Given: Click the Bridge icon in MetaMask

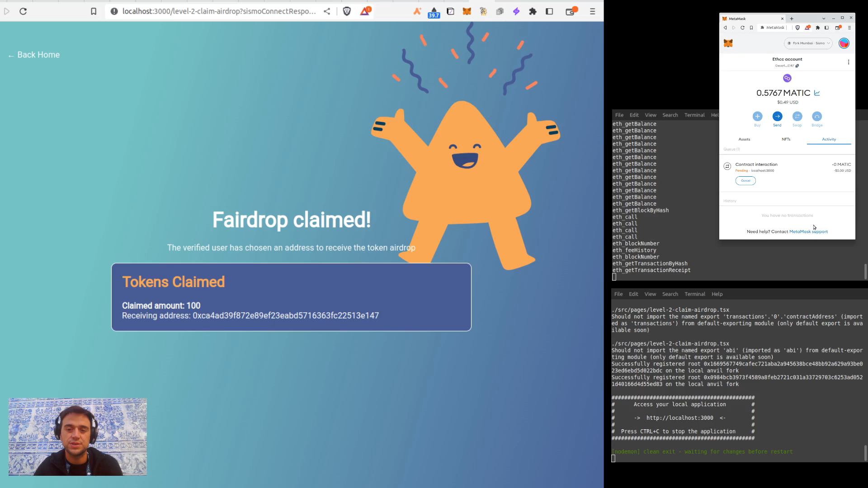Looking at the screenshot, I should 816,117.
